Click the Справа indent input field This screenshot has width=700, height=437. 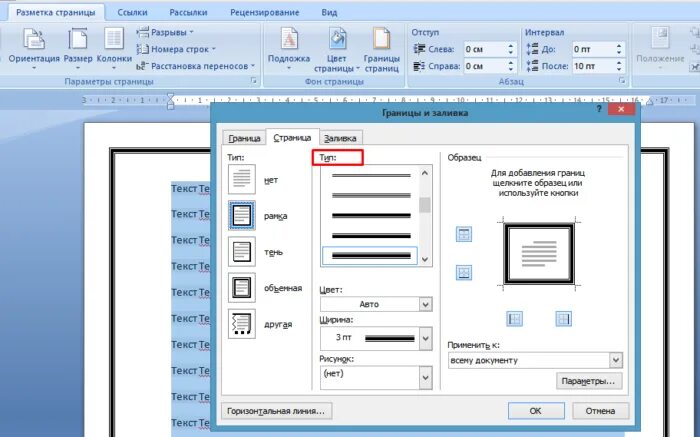click(x=484, y=66)
